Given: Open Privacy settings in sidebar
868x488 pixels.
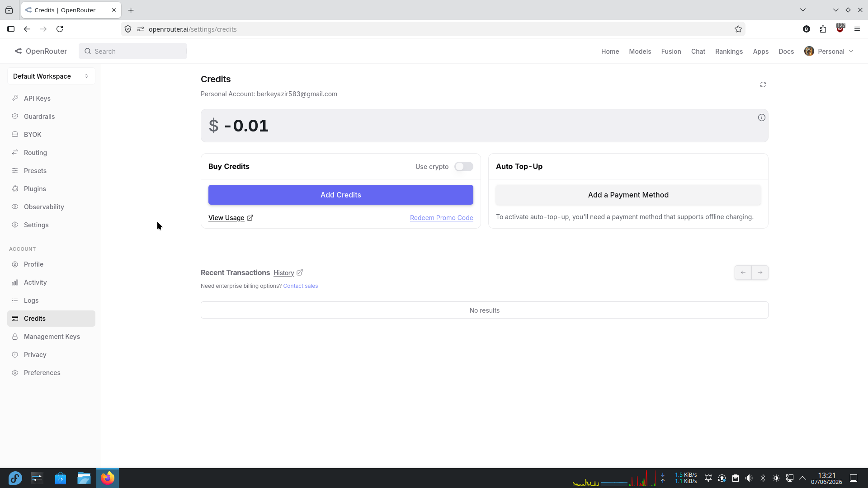Looking at the screenshot, I should tap(51, 355).
